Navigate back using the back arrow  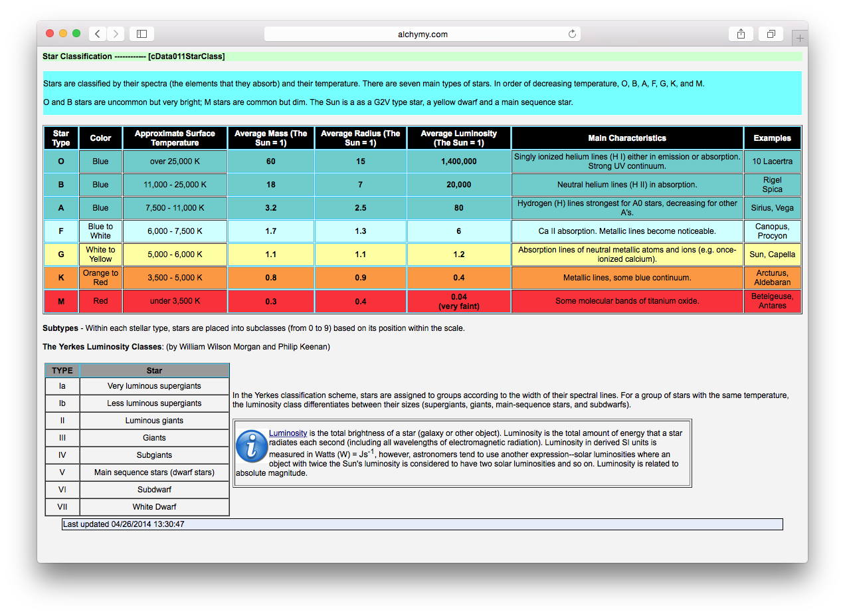(x=97, y=33)
